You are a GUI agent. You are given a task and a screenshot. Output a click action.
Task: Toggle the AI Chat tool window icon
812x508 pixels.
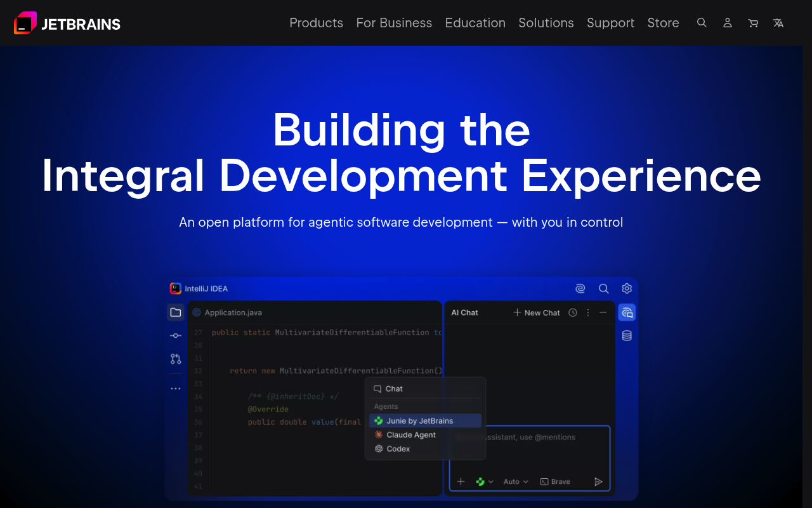[627, 312]
